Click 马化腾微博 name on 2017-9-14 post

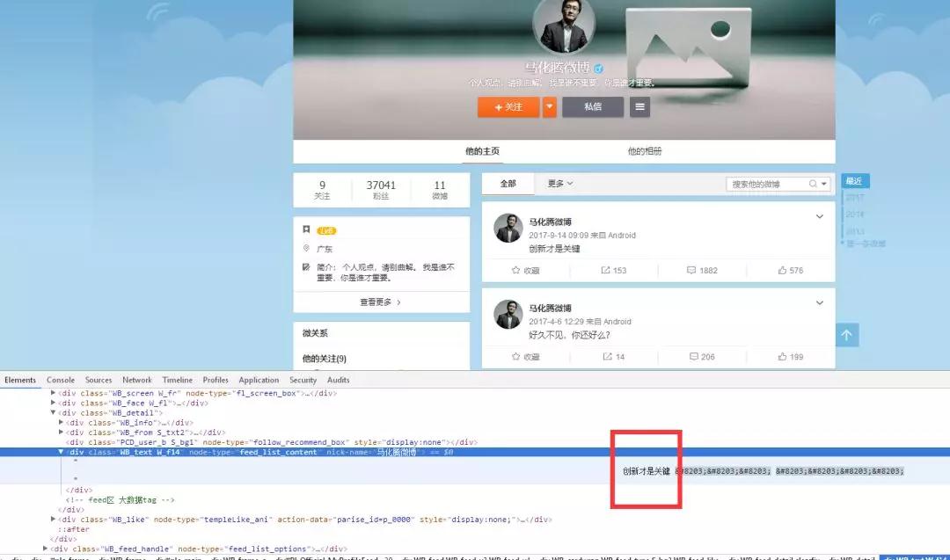coord(550,222)
